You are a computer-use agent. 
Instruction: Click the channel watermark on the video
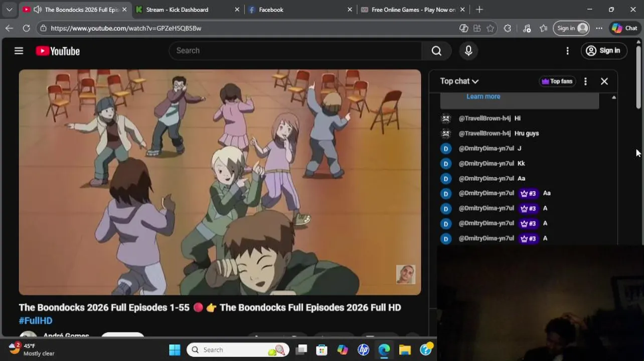(x=405, y=274)
